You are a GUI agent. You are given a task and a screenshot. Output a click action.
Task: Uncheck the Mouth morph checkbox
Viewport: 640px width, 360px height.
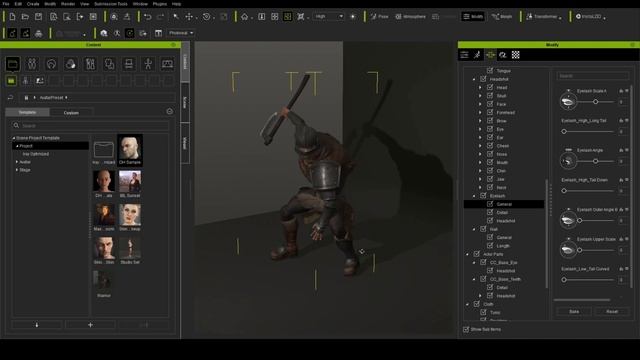tap(490, 162)
